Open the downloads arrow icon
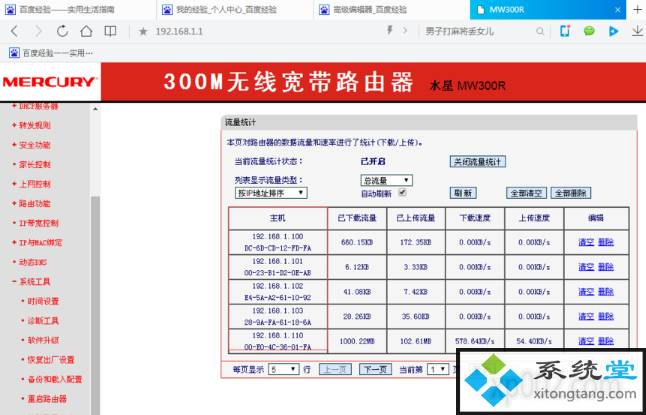 (637, 31)
